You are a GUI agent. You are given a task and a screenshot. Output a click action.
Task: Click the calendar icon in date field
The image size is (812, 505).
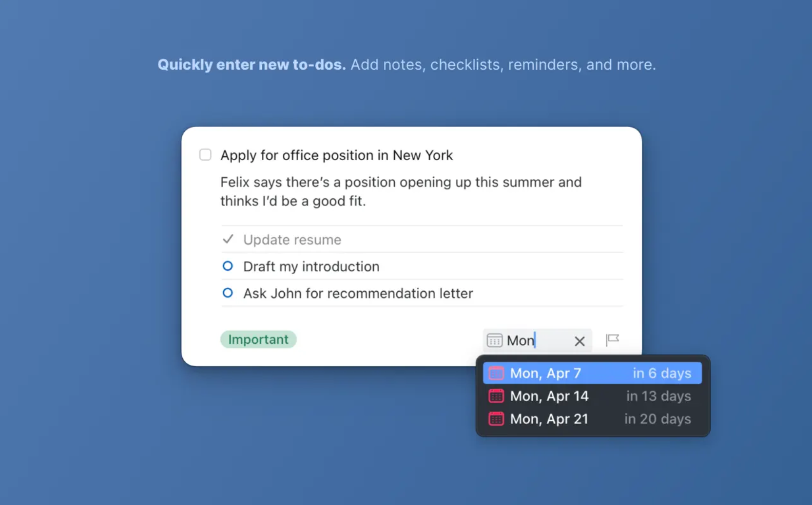[494, 340]
